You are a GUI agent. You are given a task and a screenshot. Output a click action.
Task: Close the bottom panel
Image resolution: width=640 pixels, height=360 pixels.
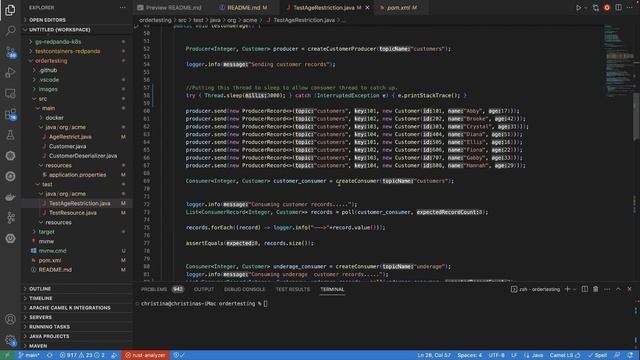(x=629, y=289)
